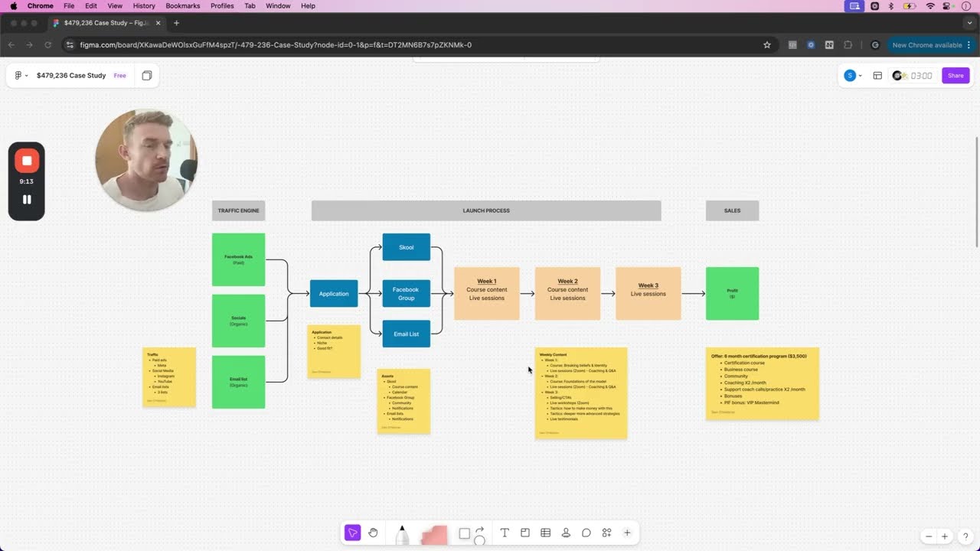Viewport: 980px width, 551px height.
Task: Open widgets and AI actions tool
Action: 606,533
